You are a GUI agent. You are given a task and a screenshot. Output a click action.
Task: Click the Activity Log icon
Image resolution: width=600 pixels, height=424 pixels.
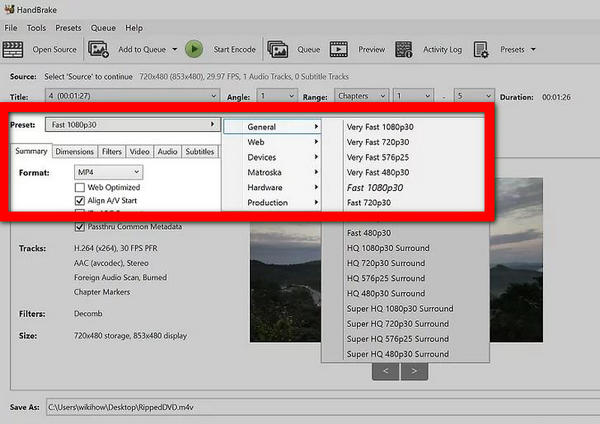click(x=404, y=49)
